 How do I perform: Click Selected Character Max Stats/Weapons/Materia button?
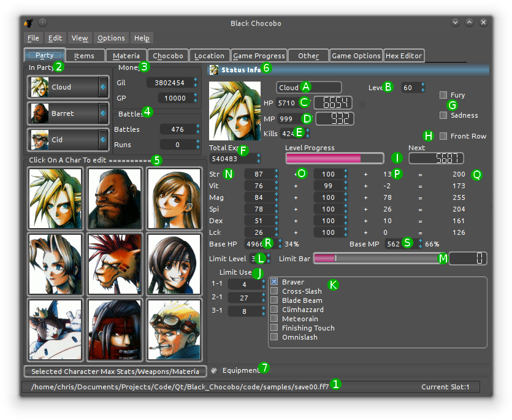115,372
